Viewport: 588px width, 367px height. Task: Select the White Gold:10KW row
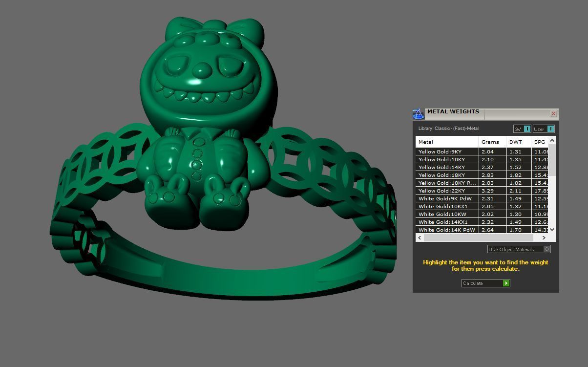[x=482, y=214]
